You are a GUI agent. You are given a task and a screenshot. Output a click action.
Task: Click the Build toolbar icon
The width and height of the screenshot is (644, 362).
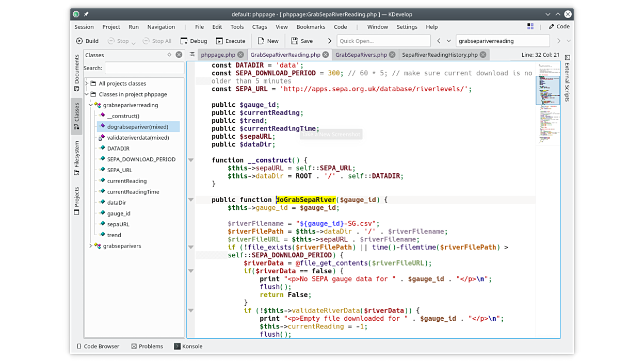pos(87,41)
